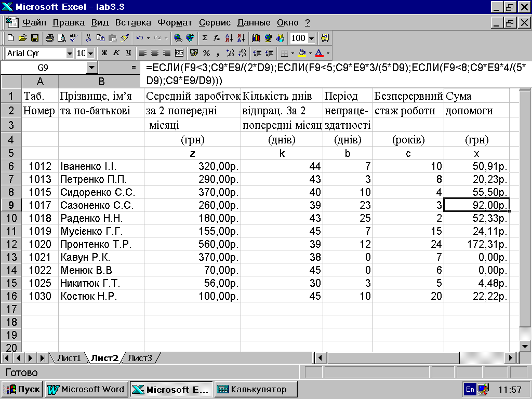Run spelling check
Viewport: 532px width, 399px height.
(74, 38)
